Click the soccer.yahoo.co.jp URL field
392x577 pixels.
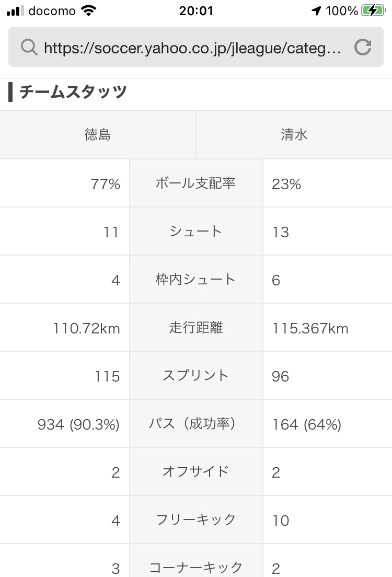tap(192, 48)
